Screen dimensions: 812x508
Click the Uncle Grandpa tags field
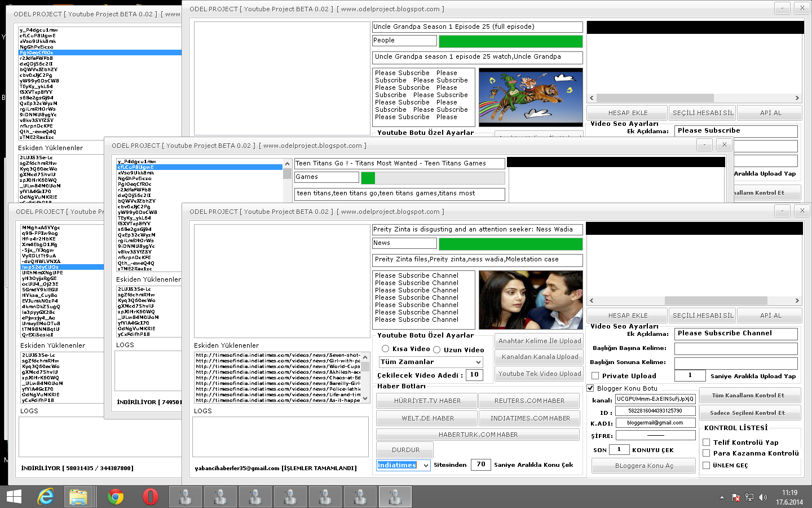coord(477,58)
